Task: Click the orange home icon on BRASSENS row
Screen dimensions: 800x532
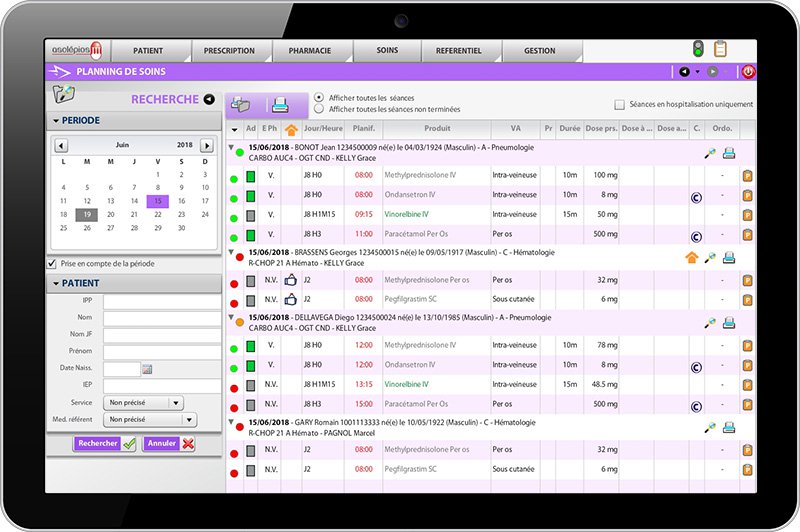Action: [x=691, y=258]
